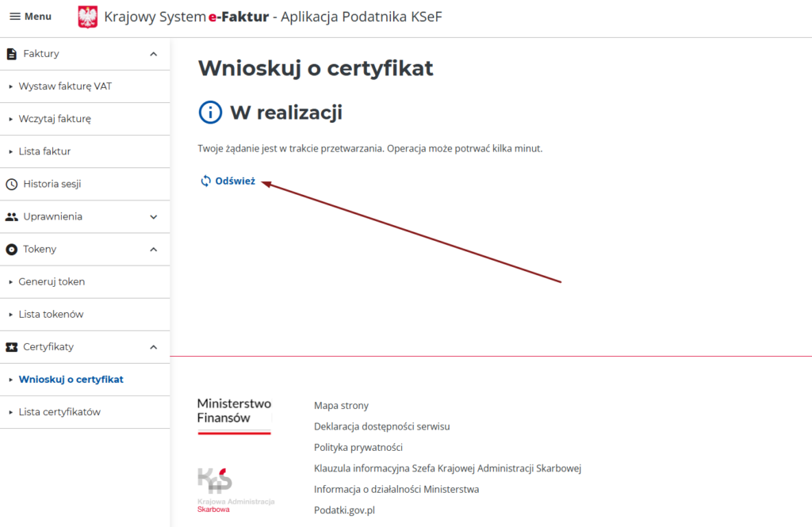Click the Historia sesji clock icon
This screenshot has height=527, width=812.
(11, 184)
